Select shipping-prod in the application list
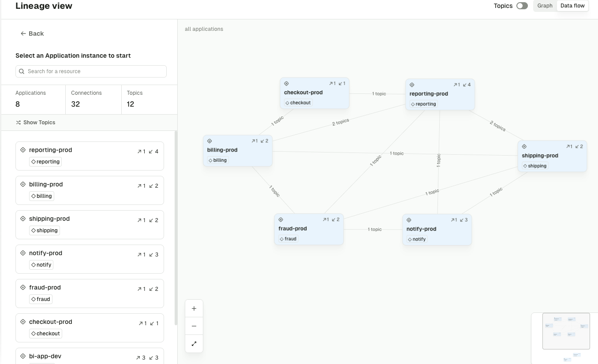 90,225
